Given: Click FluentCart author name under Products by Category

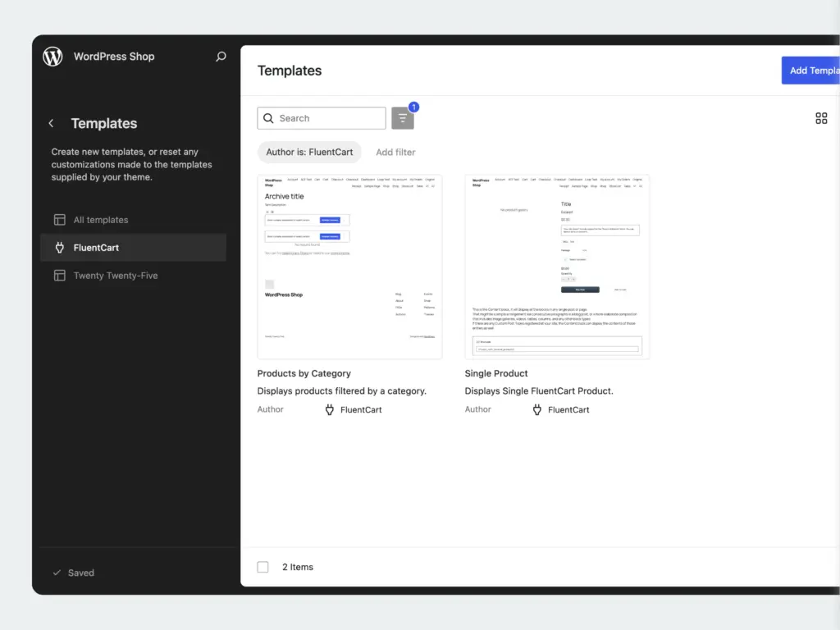Looking at the screenshot, I should tap(361, 410).
